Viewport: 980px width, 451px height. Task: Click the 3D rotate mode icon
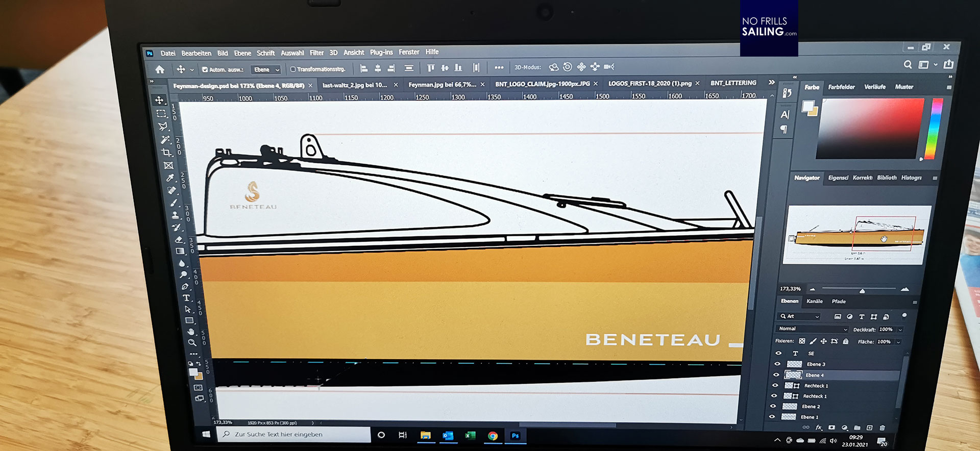click(554, 67)
